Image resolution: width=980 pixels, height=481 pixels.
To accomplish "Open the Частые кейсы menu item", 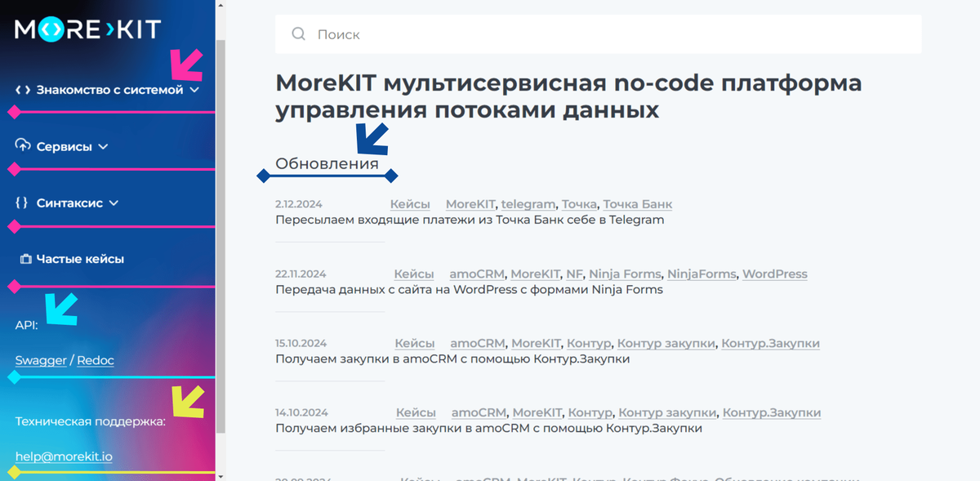I will [x=80, y=259].
